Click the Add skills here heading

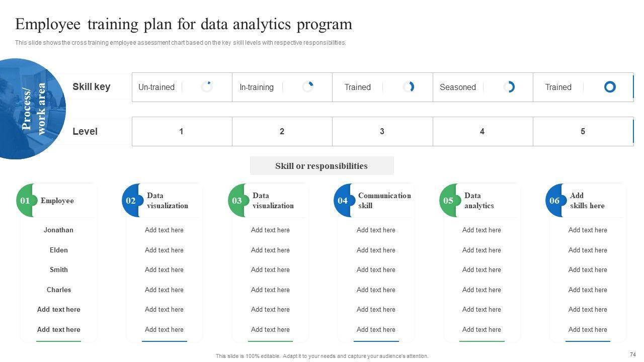point(587,201)
